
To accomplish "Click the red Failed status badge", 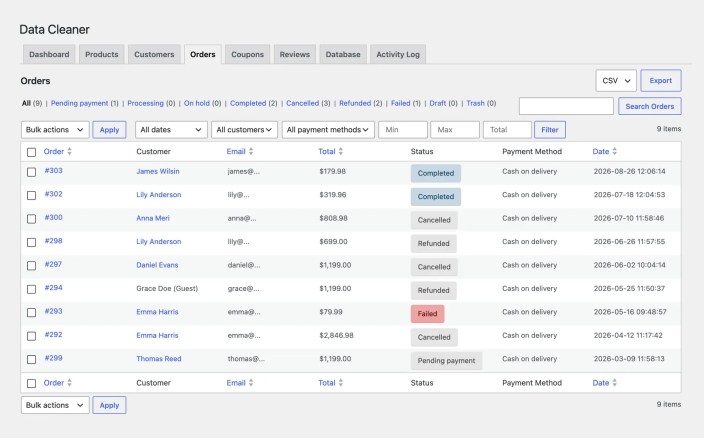I will 427,314.
